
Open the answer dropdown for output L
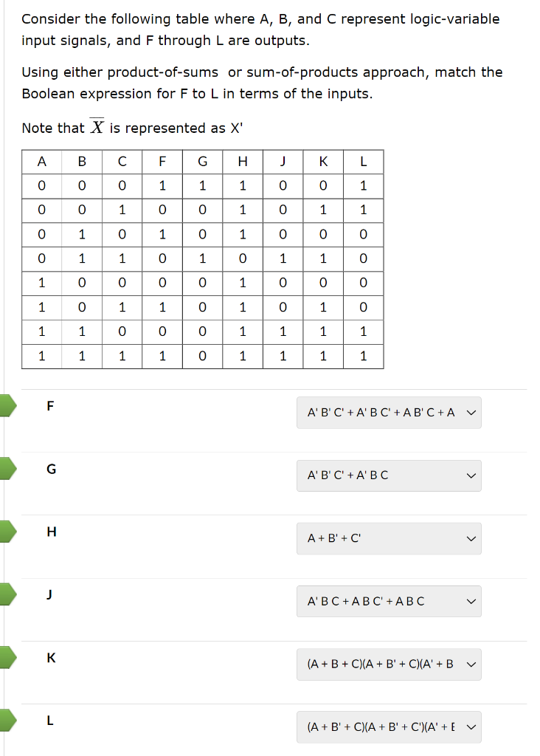[389, 726]
